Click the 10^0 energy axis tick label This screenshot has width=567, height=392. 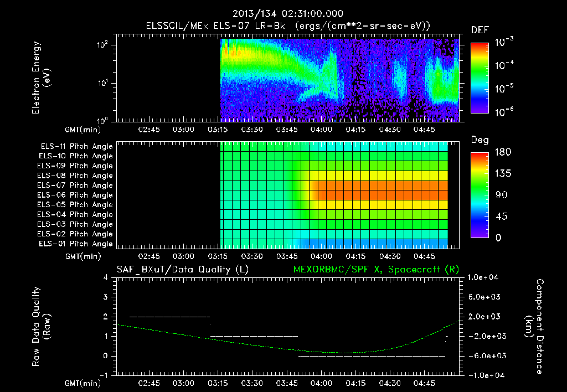point(102,120)
